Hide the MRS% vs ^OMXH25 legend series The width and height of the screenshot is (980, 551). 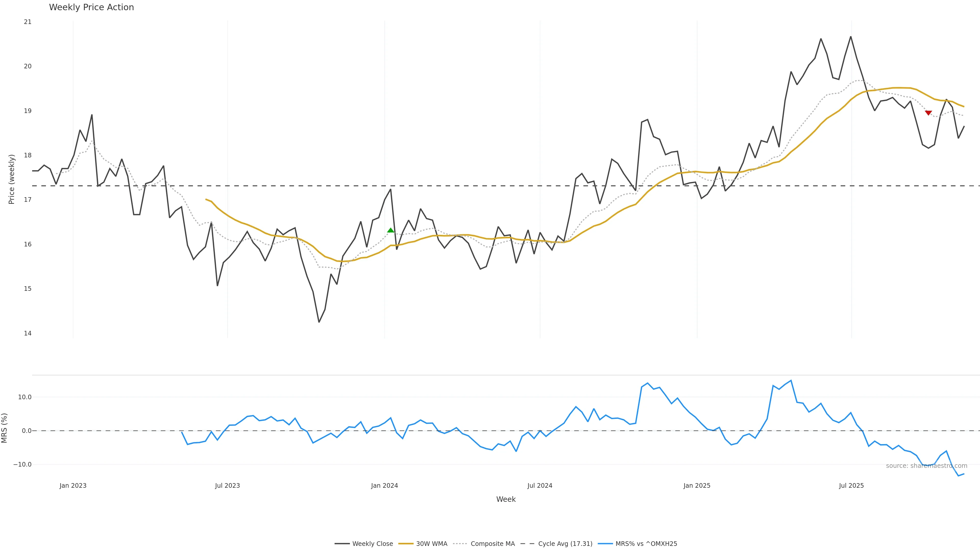(x=646, y=544)
